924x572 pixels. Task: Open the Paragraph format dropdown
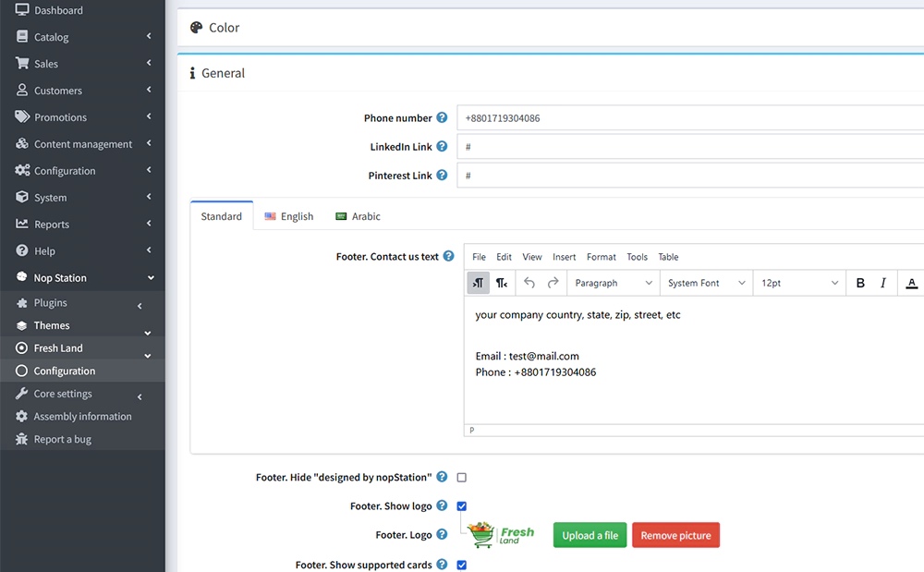pos(613,283)
